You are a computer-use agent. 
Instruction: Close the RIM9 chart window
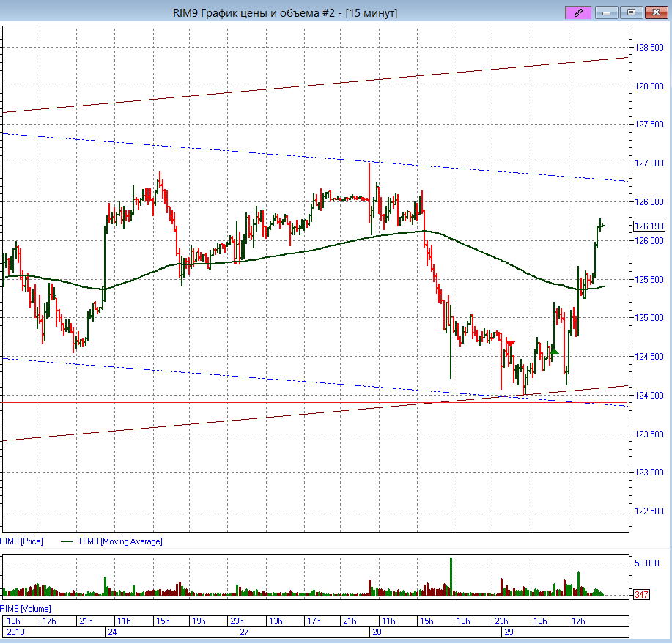point(654,12)
